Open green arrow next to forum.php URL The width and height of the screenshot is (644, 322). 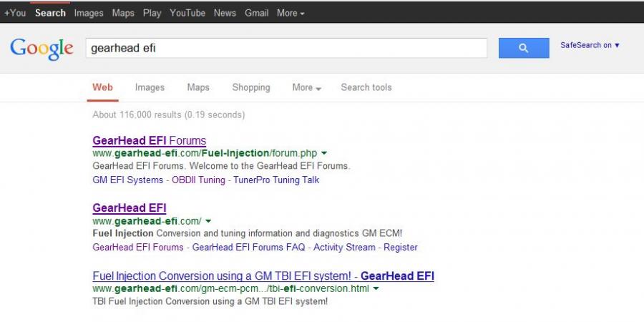tap(324, 153)
